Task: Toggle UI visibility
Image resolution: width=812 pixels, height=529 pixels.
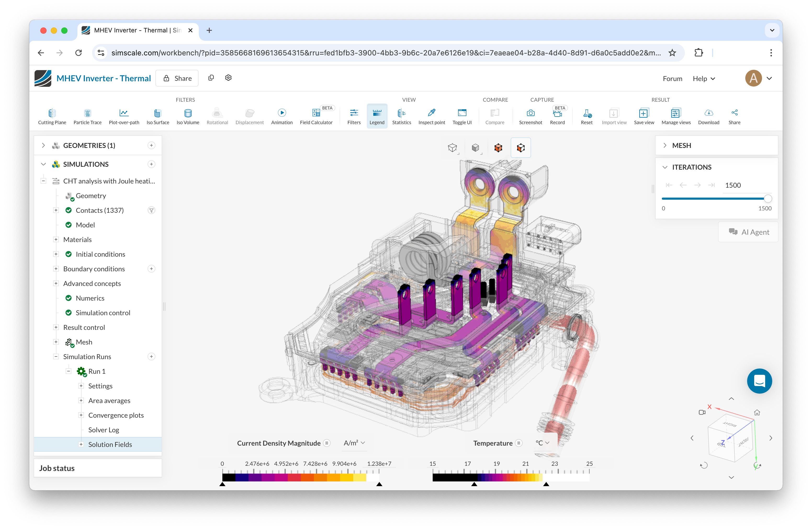Action: pos(462,117)
